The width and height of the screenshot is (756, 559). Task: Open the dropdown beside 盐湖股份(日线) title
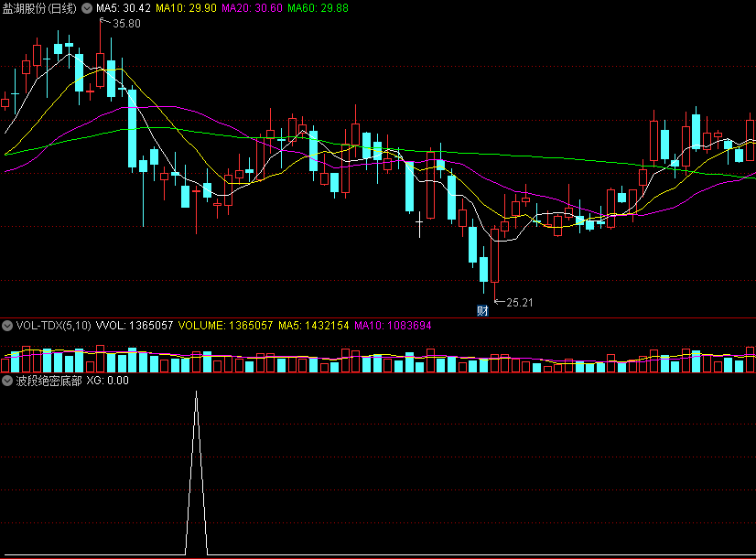87,8
